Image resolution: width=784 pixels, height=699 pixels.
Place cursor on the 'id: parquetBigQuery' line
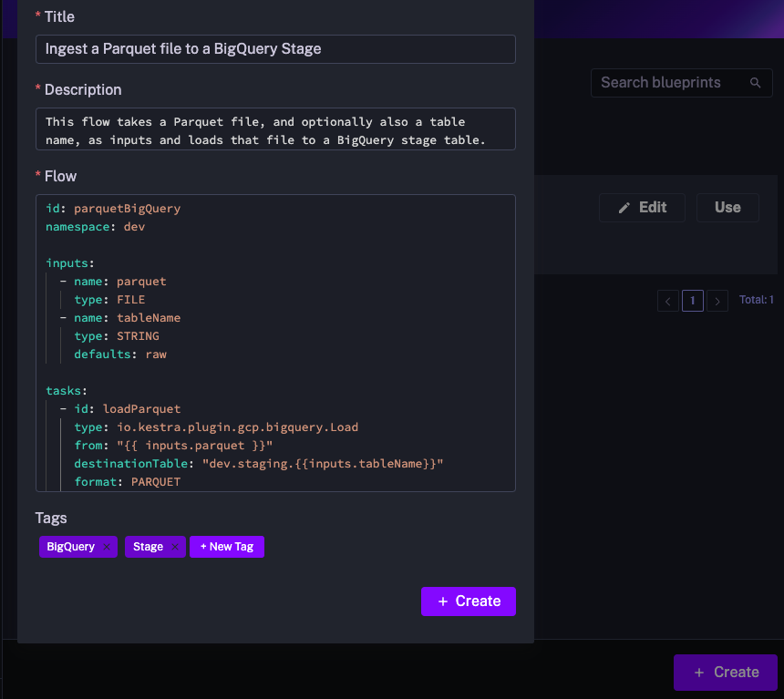click(114, 209)
